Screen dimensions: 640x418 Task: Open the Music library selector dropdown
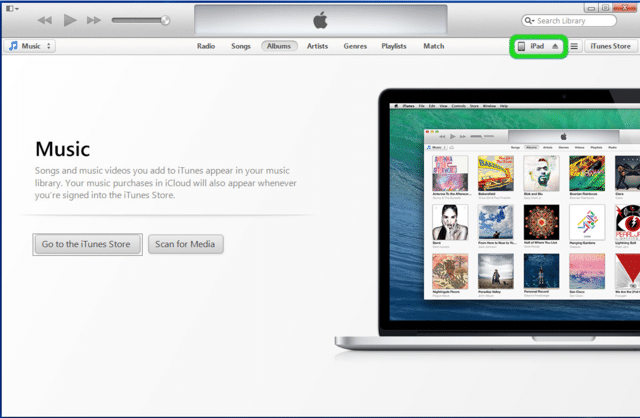point(30,46)
